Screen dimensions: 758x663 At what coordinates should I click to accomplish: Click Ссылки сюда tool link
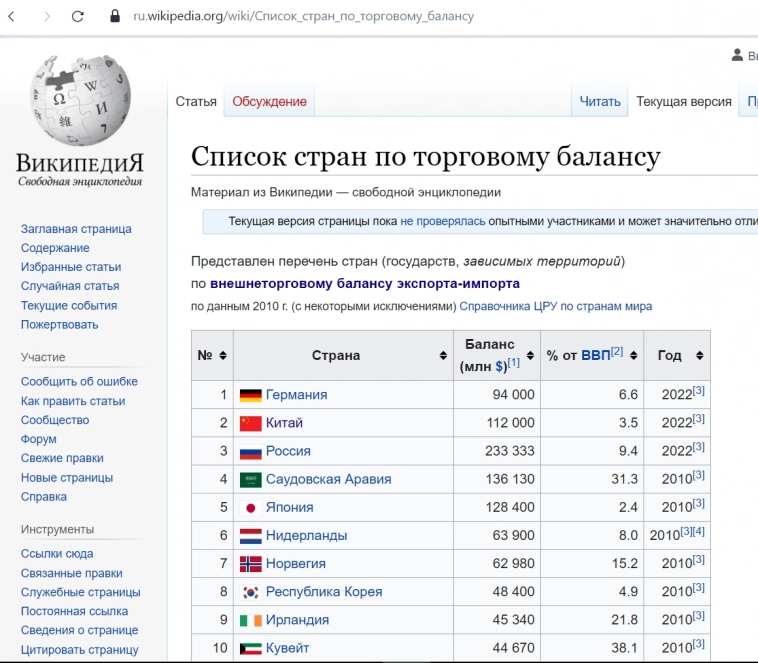pyautogui.click(x=57, y=554)
